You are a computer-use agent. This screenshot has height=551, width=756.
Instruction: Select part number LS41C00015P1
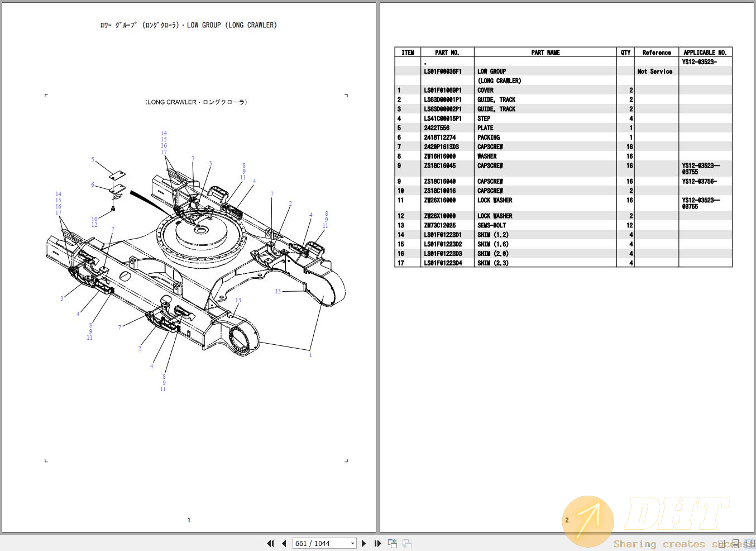coord(443,119)
